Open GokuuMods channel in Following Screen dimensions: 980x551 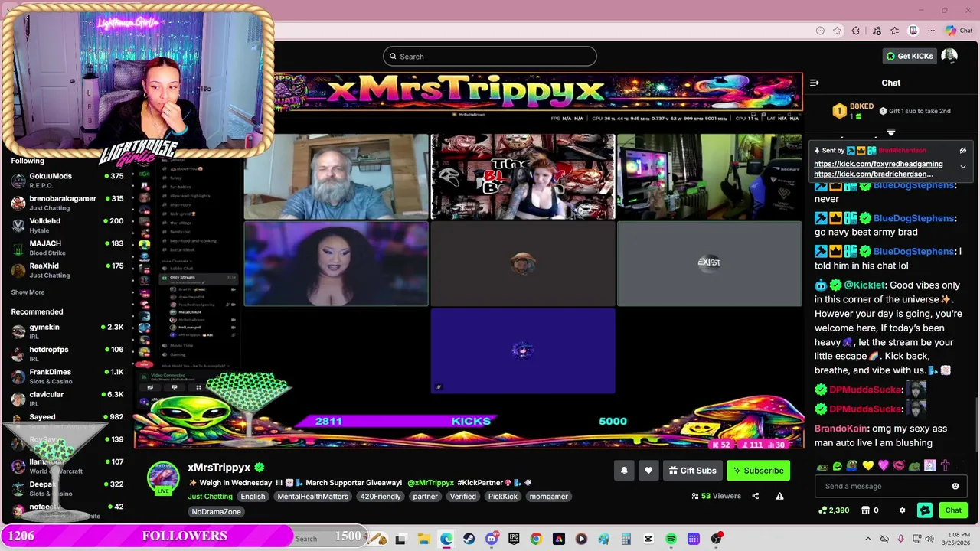click(67, 181)
